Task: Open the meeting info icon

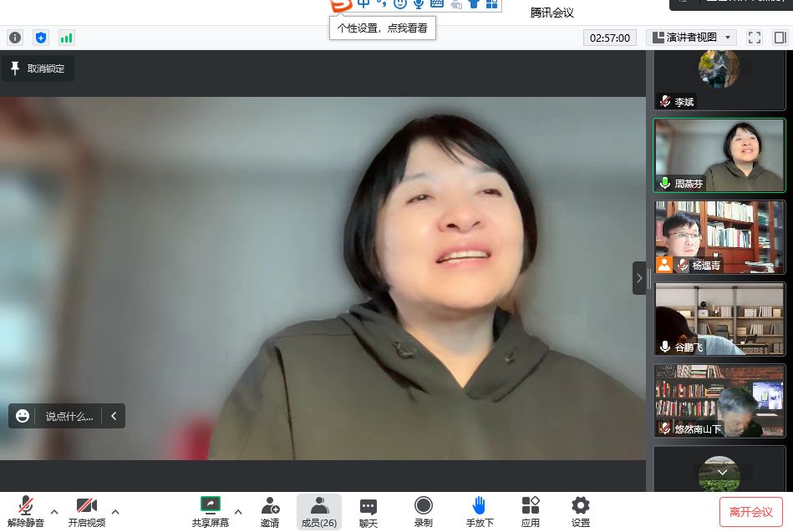Action: click(15, 38)
